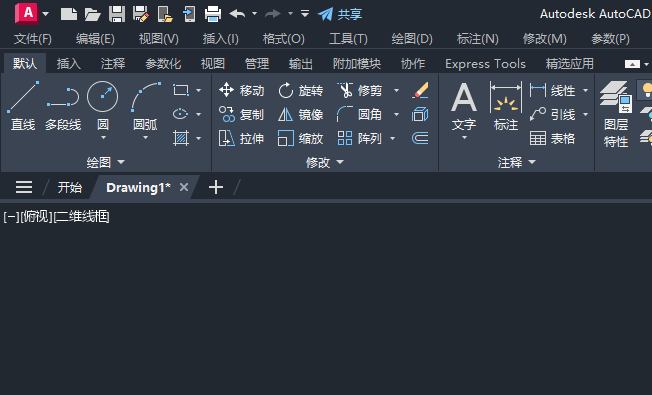Viewport: 652px width, 395px height.
Task: Click the 线性 linear dimension tool
Action: [552, 90]
